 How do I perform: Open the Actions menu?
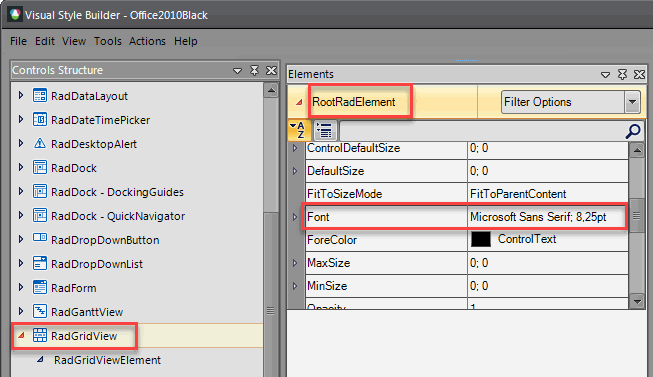click(147, 41)
